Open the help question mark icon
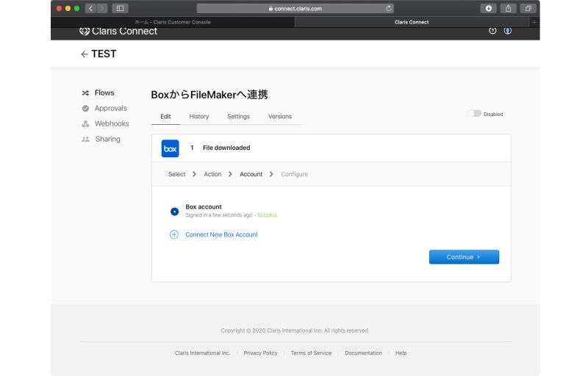 click(492, 31)
